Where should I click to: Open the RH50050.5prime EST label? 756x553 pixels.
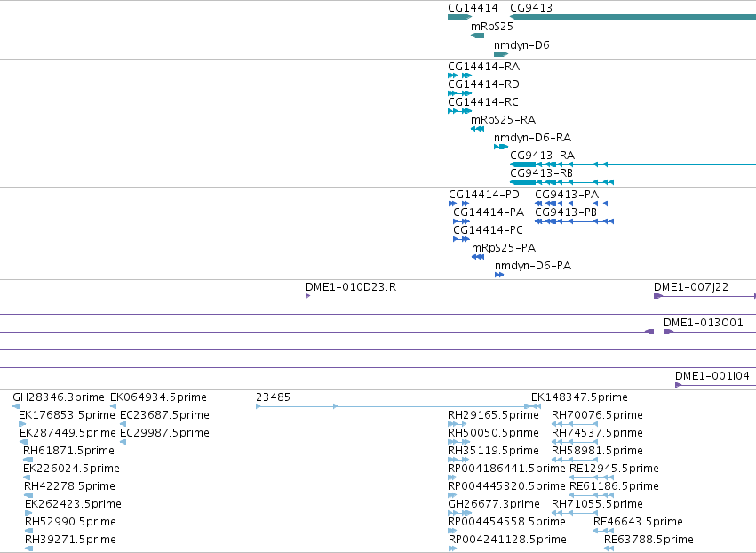point(493,433)
